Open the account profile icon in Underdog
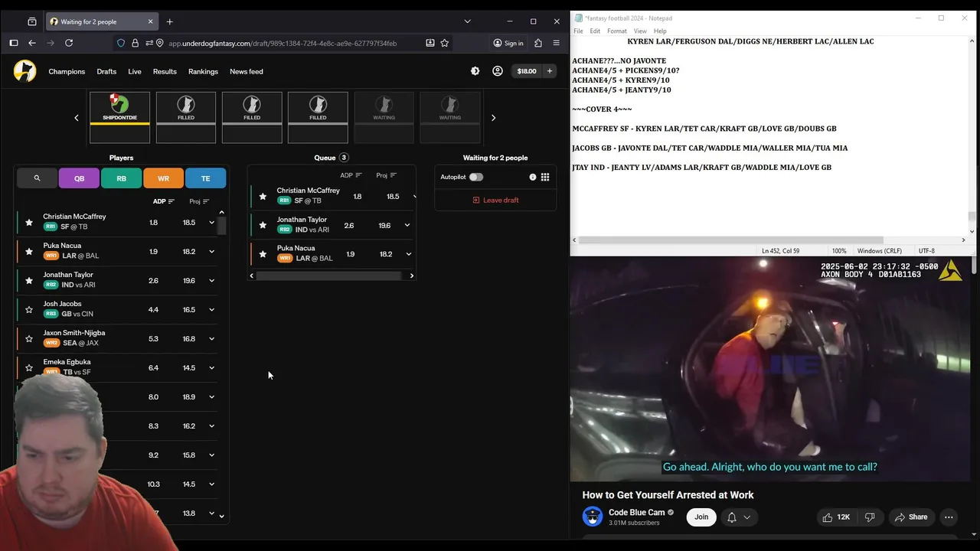 (x=498, y=71)
